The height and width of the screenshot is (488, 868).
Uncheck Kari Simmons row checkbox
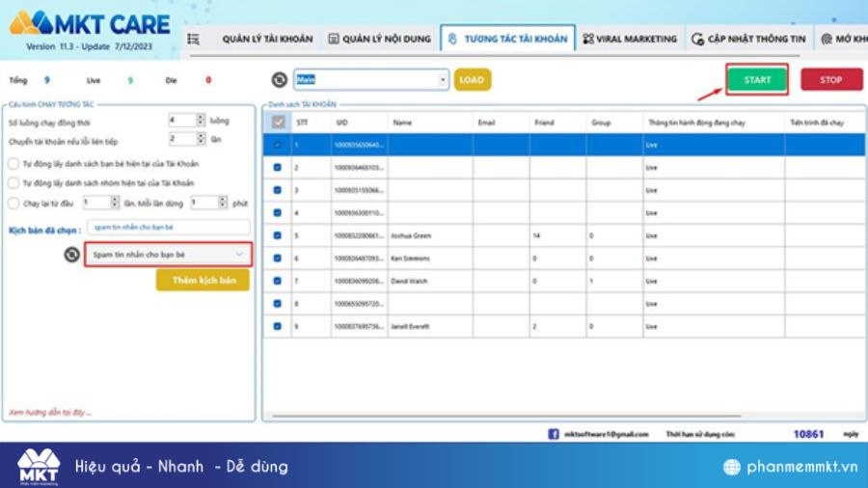[278, 258]
